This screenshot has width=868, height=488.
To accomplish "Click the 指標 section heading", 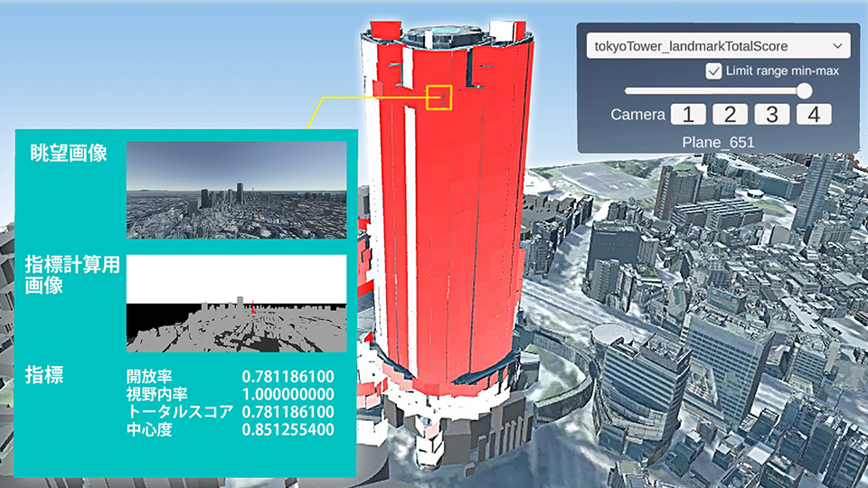I will (45, 375).
